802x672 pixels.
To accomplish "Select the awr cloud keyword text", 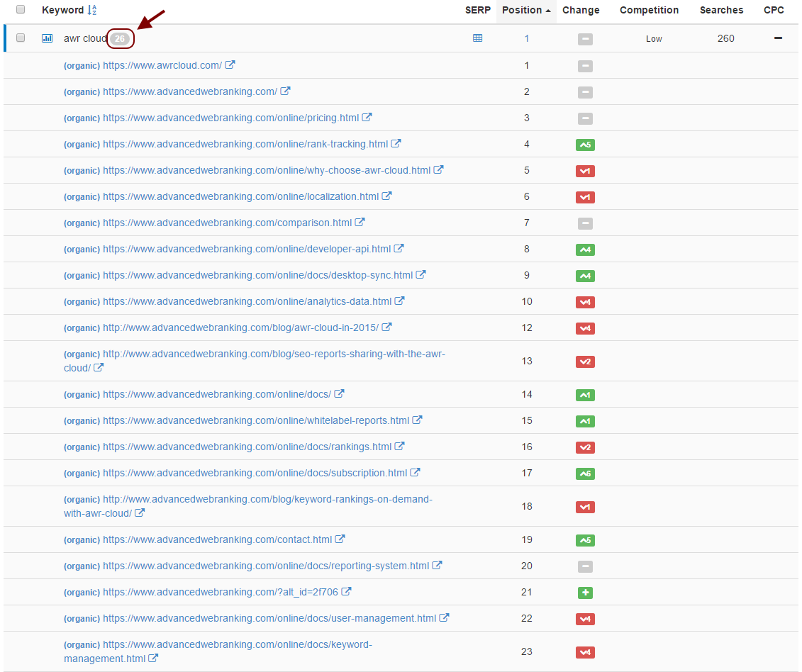I will [85, 38].
